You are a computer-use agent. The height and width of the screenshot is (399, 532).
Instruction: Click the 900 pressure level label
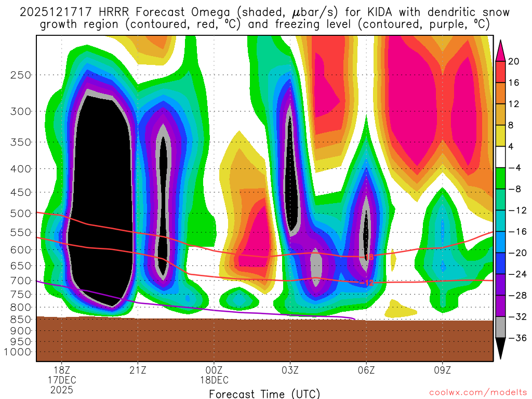tap(21, 331)
